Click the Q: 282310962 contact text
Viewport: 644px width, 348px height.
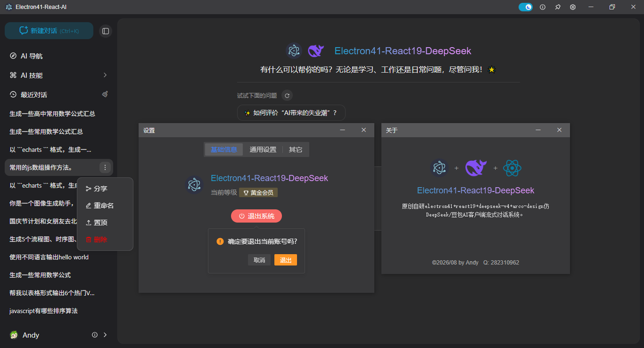[501, 262]
